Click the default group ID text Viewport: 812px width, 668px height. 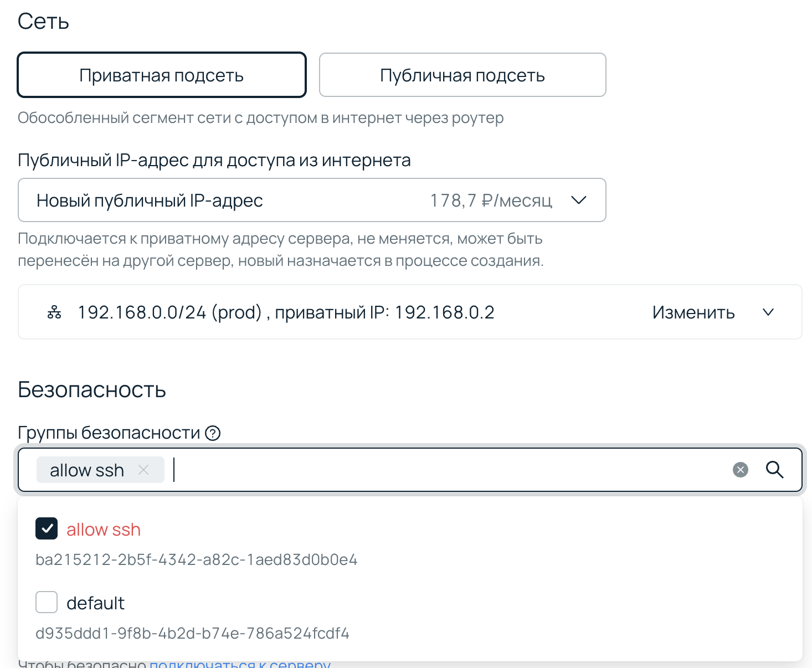click(192, 633)
